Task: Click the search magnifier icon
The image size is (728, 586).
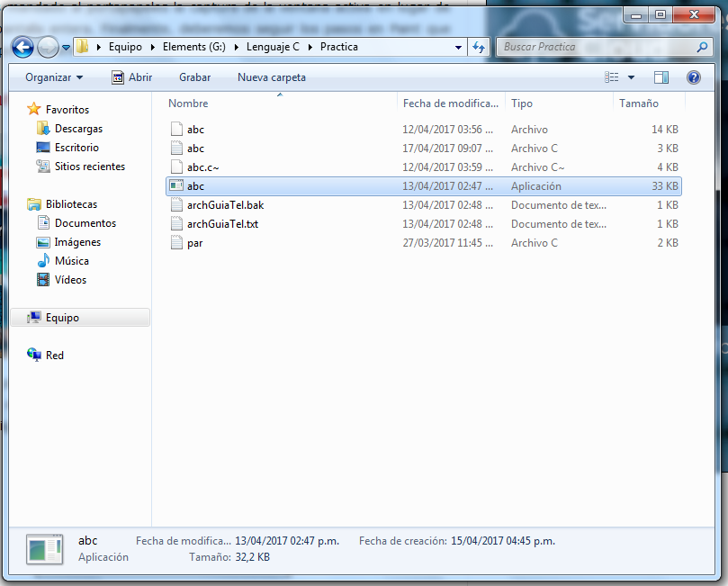Action: (703, 47)
